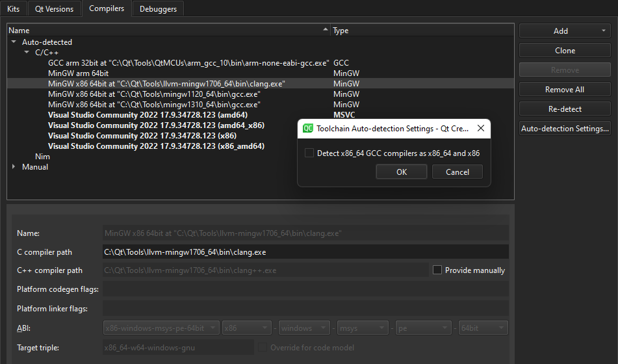
Task: Close the Toolchain Auto-detection Settings dialog
Action: pos(480,129)
